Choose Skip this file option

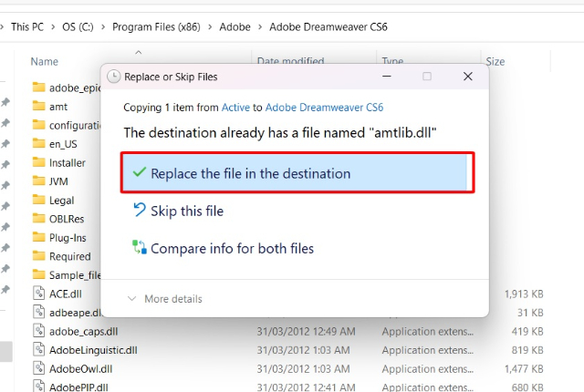(x=187, y=211)
